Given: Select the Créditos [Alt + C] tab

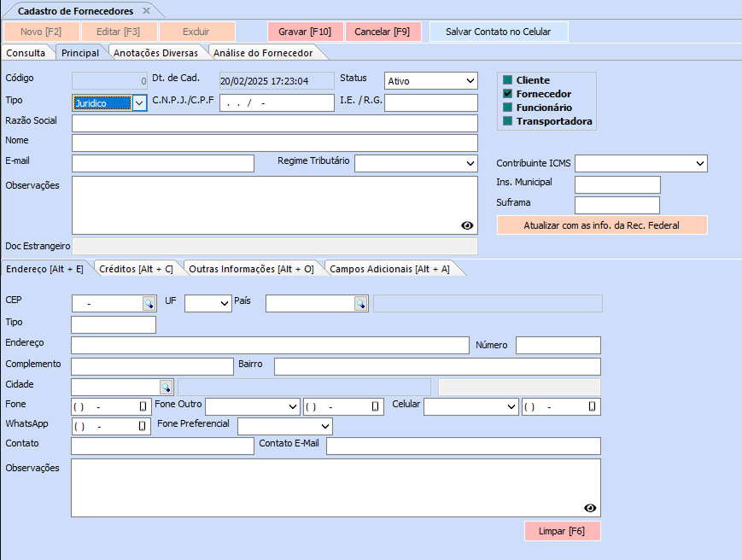Looking at the screenshot, I should click(x=136, y=269).
